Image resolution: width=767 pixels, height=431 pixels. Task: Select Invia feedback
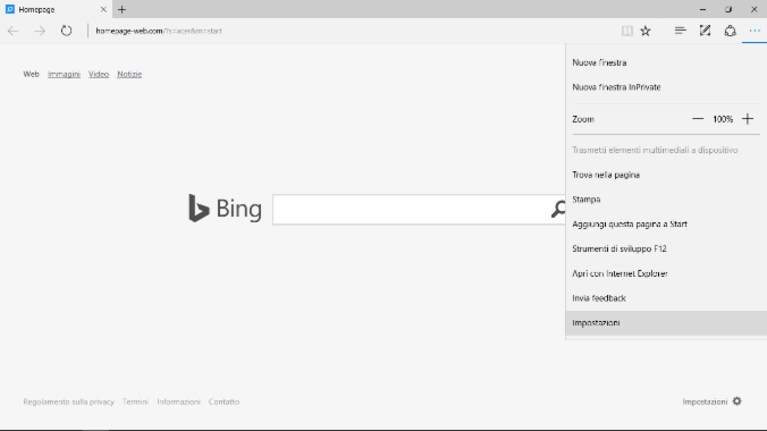tap(666, 298)
